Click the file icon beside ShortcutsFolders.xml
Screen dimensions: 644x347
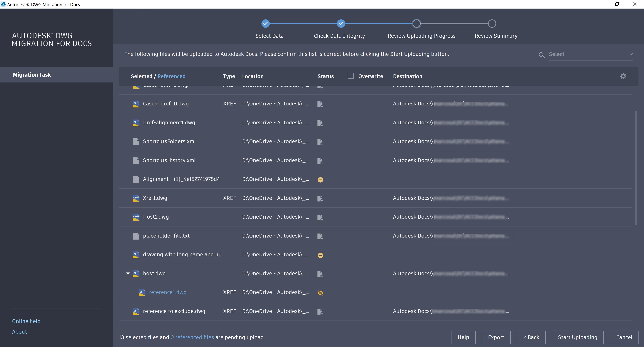click(x=136, y=142)
